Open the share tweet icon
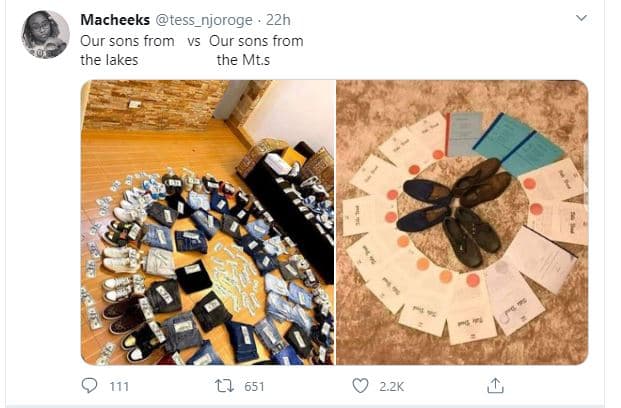 pos(494,386)
